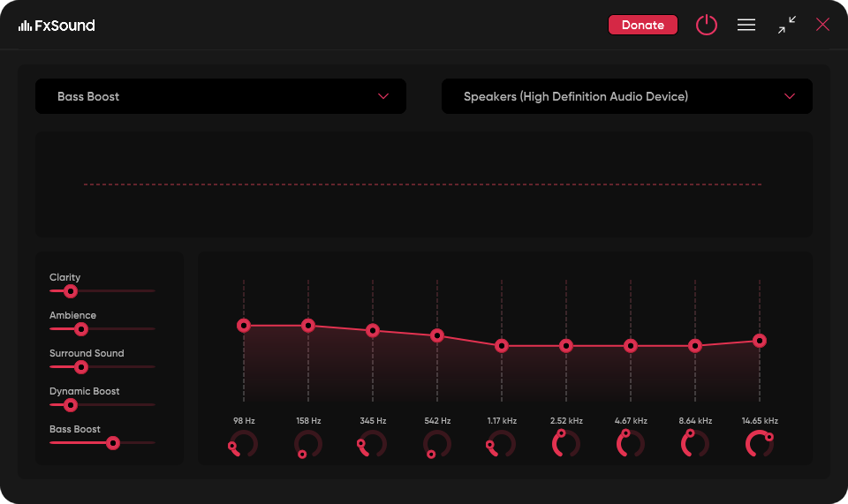Select the 8.64 kHz EQ band gain point
The image size is (848, 504).
pyautogui.click(x=695, y=346)
